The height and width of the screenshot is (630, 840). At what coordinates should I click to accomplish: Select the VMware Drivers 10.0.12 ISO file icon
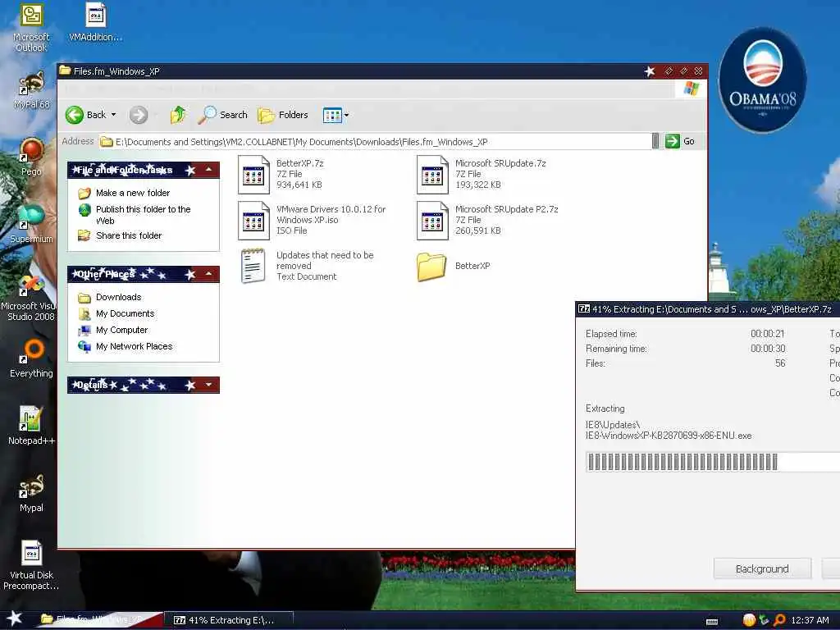pos(253,220)
